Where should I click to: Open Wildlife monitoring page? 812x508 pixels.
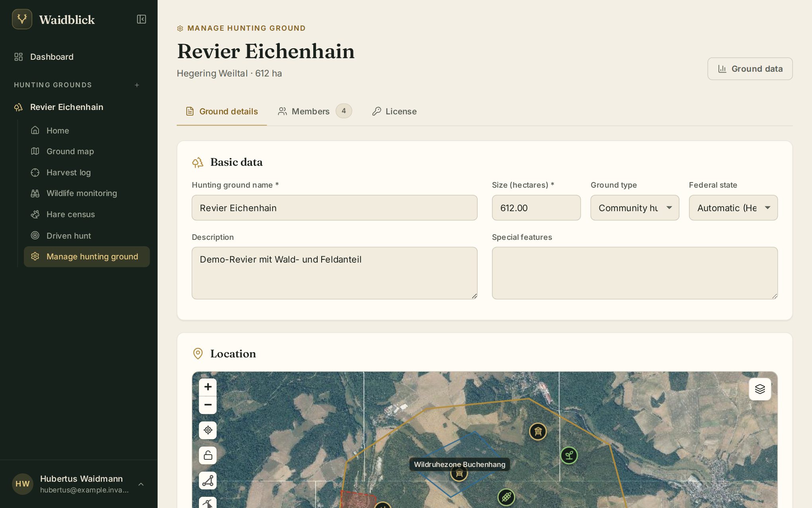click(x=87, y=193)
